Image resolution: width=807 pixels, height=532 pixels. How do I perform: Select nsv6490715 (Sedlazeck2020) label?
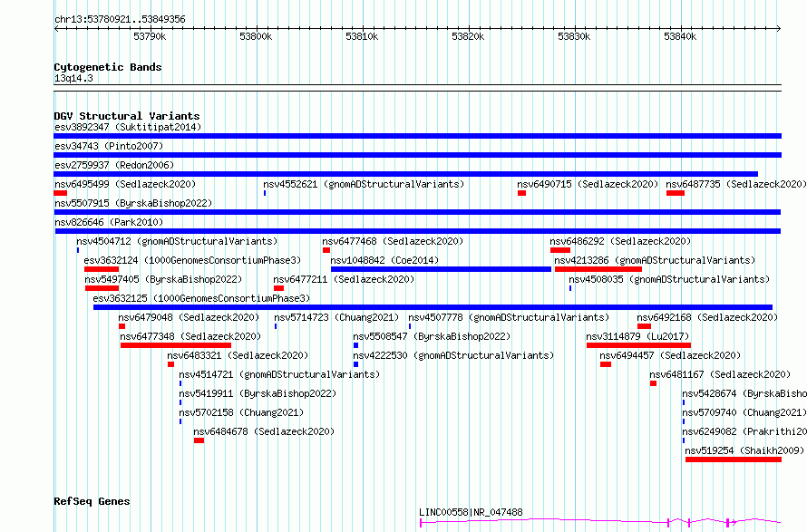pyautogui.click(x=588, y=184)
